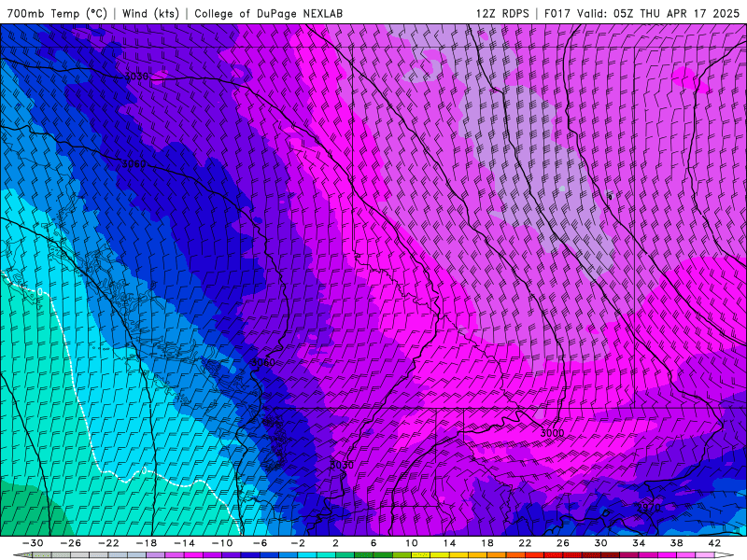This screenshot has width=747, height=560.
Task: Click the "Wind (kts)" header label
Action: (x=150, y=13)
